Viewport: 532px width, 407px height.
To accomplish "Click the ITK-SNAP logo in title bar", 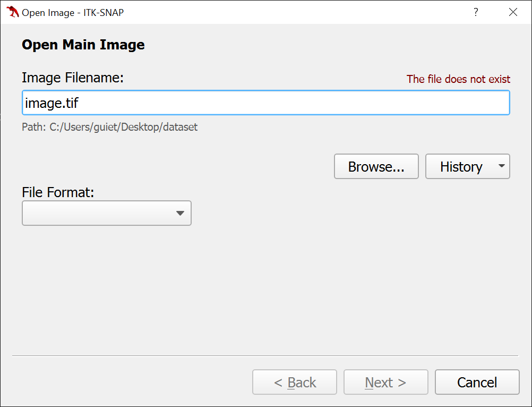I will click(13, 12).
